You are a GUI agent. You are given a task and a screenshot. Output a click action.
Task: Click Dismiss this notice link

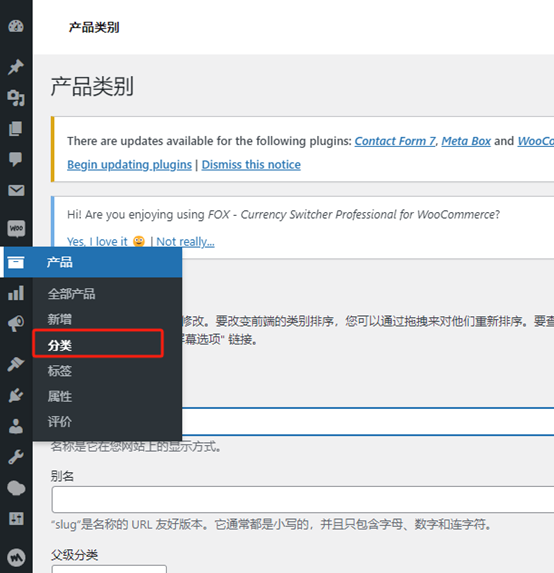click(251, 165)
